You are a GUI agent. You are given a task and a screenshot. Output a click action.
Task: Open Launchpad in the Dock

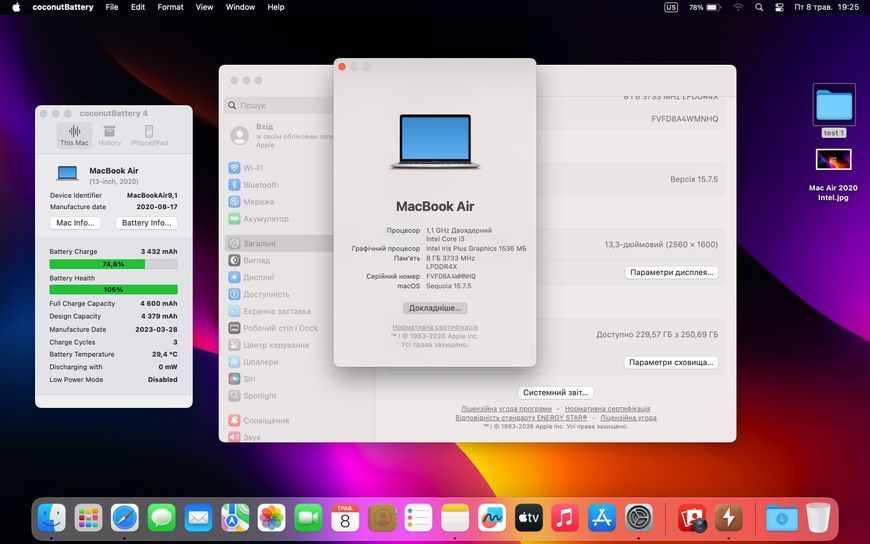(88, 518)
